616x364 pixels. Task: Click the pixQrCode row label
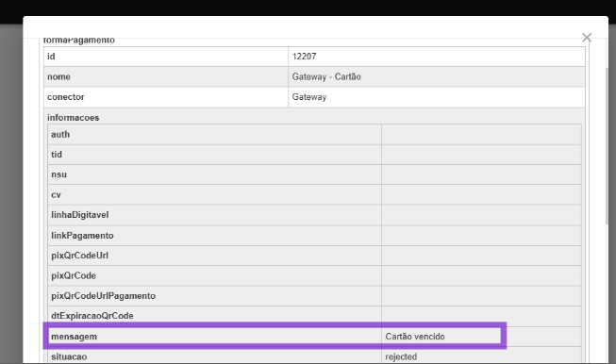74,275
